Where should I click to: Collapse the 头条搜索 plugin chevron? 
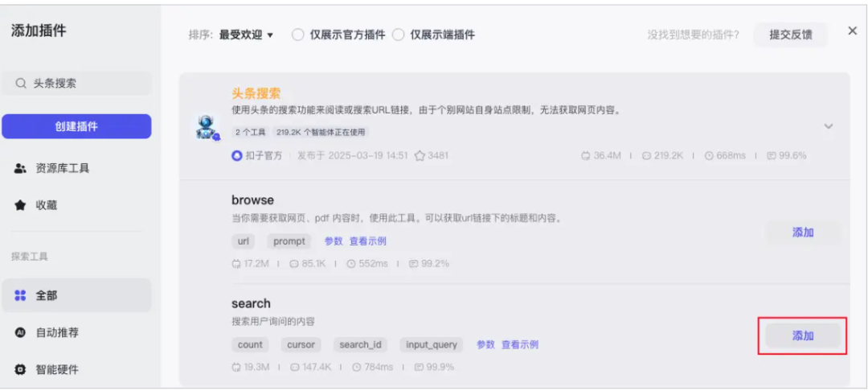[x=828, y=126]
